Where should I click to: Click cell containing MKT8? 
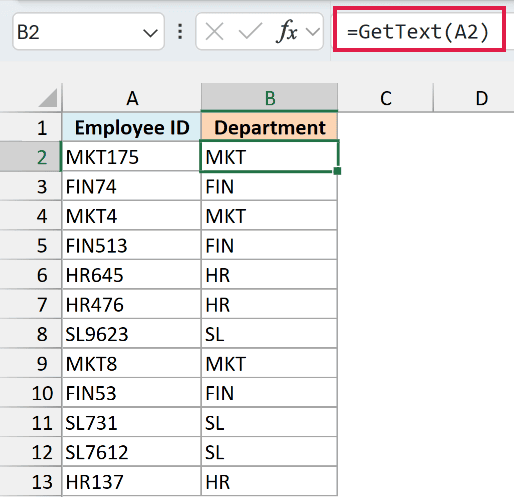[x=132, y=363]
